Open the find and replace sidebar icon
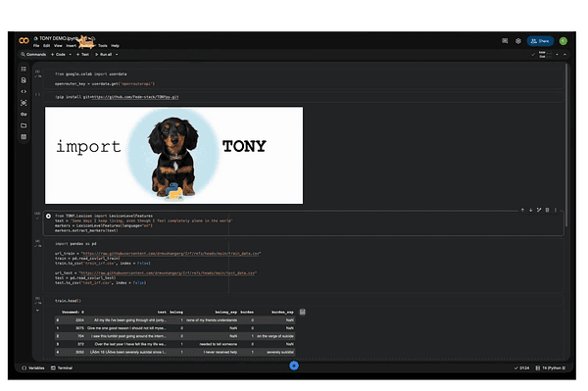 click(24, 80)
